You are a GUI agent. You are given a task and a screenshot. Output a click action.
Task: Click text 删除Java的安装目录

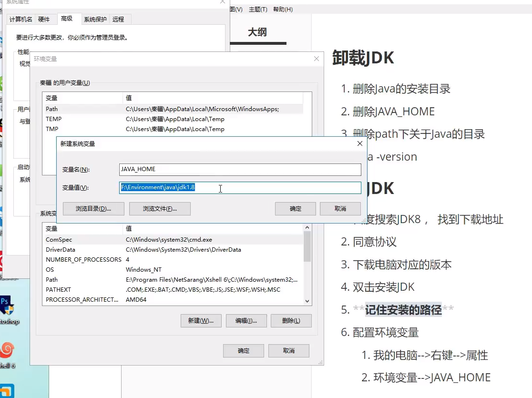[402, 89]
